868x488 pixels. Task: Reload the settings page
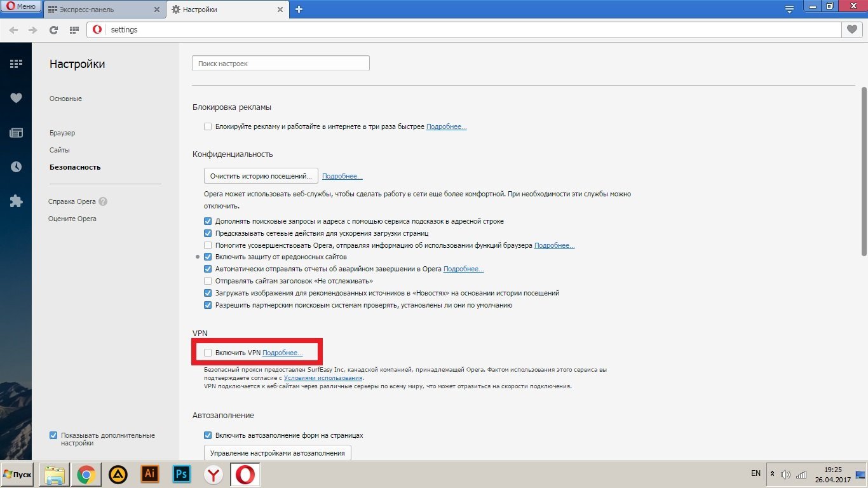coord(54,30)
